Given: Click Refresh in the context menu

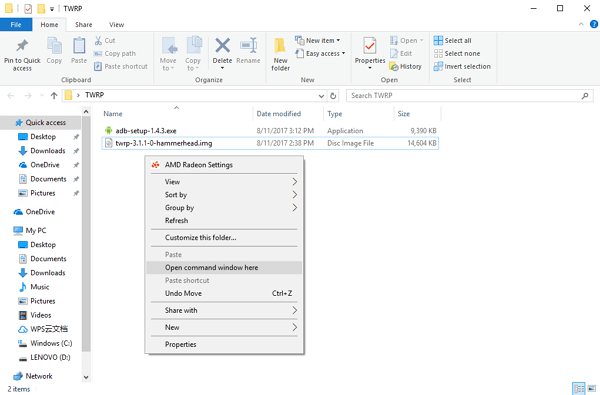Looking at the screenshot, I should [x=224, y=221].
